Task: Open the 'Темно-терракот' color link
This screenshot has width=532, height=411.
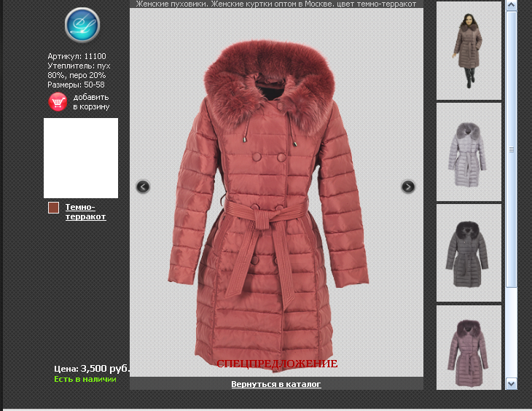Action: pyautogui.click(x=85, y=211)
